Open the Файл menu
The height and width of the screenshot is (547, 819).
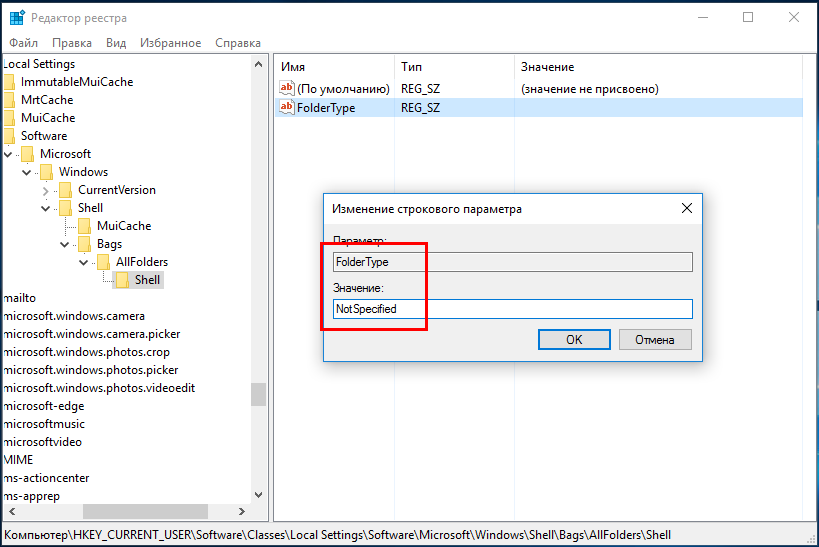pyautogui.click(x=24, y=43)
